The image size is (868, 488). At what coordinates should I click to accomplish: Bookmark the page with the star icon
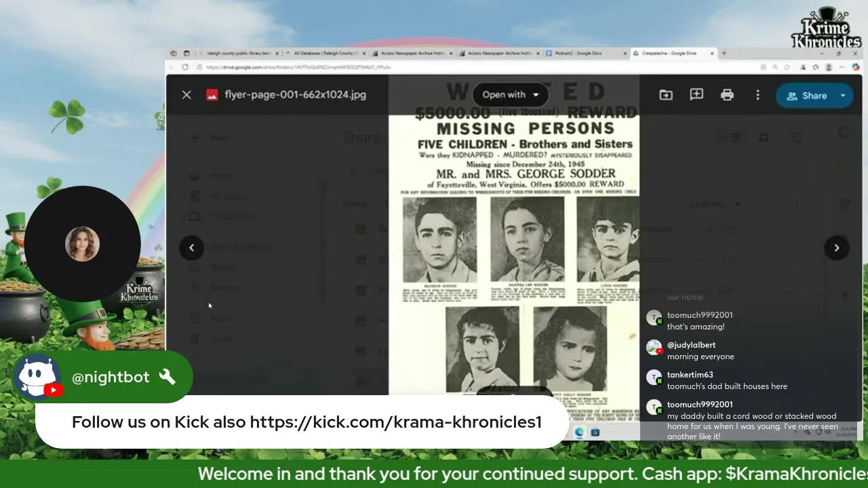[787, 67]
